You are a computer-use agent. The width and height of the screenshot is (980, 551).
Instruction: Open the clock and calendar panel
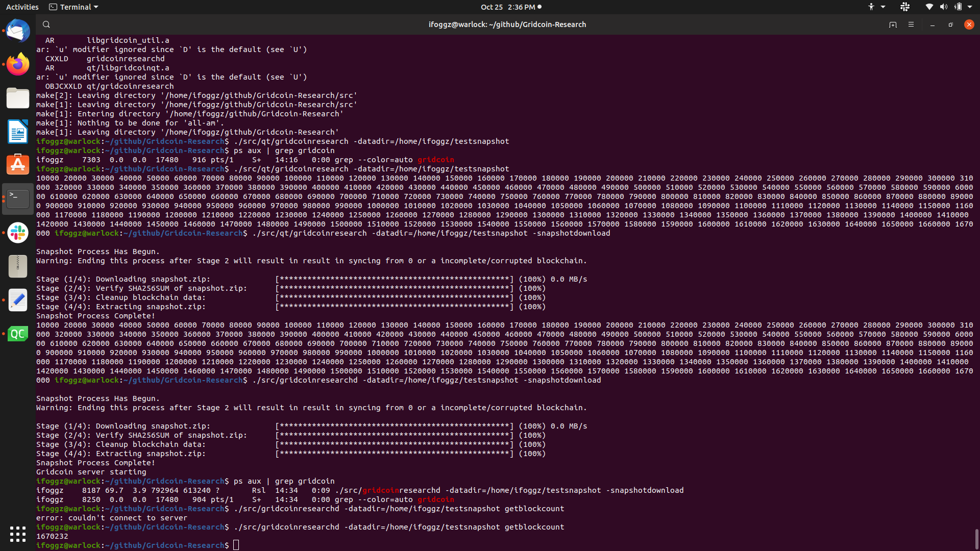click(x=510, y=7)
